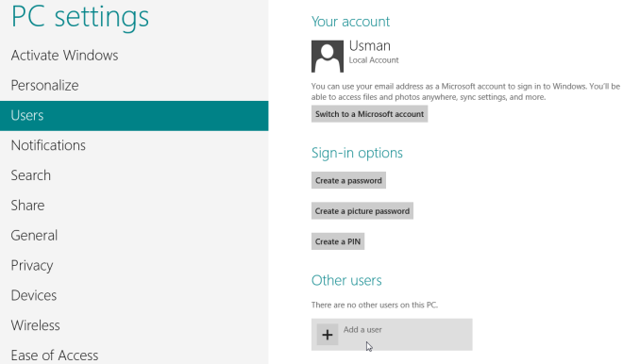Click the Create a PIN button
Viewport: 623px width, 364px height.
[338, 241]
